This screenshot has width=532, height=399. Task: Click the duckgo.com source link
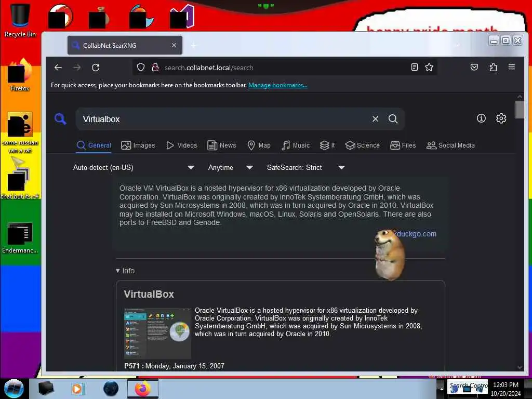pyautogui.click(x=416, y=234)
